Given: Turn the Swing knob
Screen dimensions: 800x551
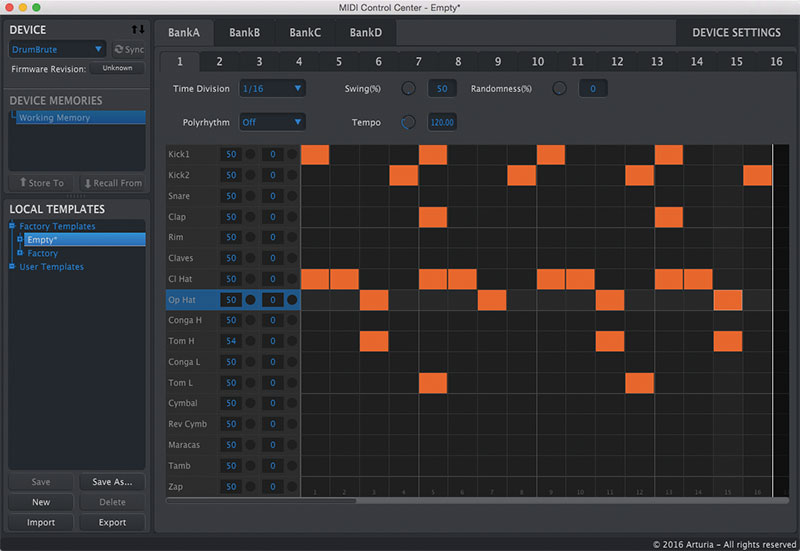Looking at the screenshot, I should [x=408, y=89].
